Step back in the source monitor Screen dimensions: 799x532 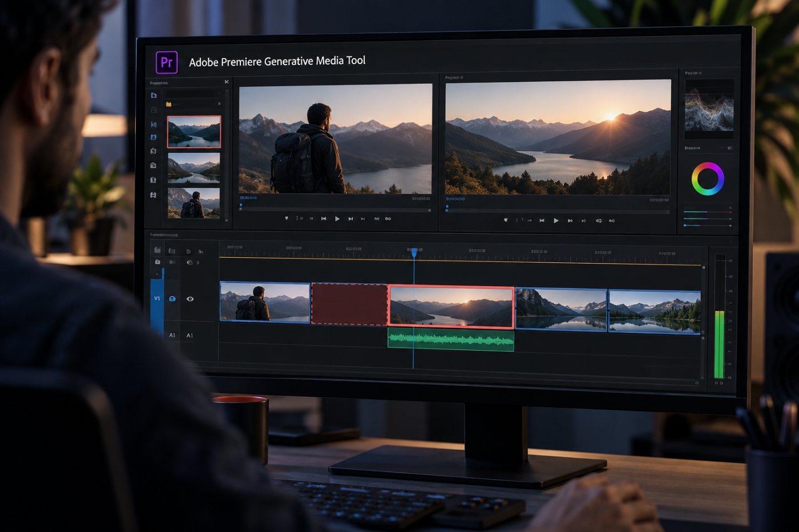pos(324,218)
